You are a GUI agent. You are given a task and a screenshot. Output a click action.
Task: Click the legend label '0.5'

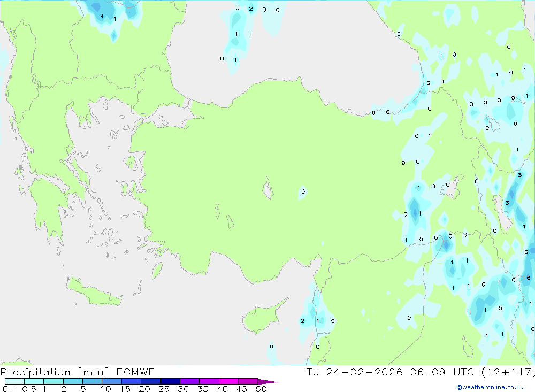[x=29, y=389]
